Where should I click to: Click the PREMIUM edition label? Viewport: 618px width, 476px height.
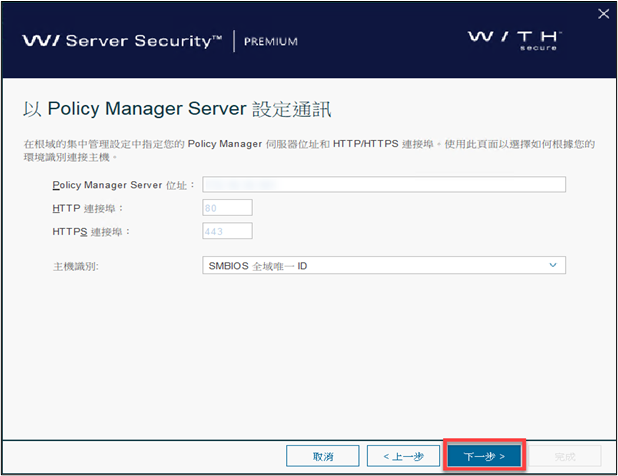(269, 42)
